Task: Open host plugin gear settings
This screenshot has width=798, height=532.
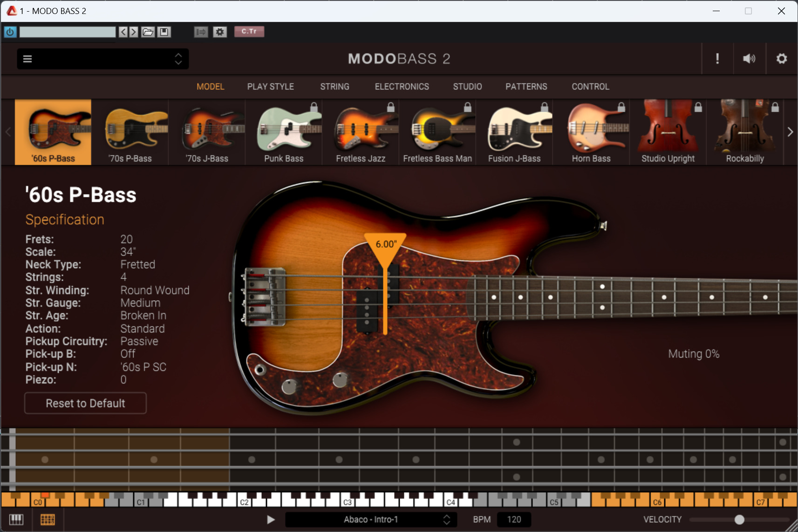Action: click(220, 32)
